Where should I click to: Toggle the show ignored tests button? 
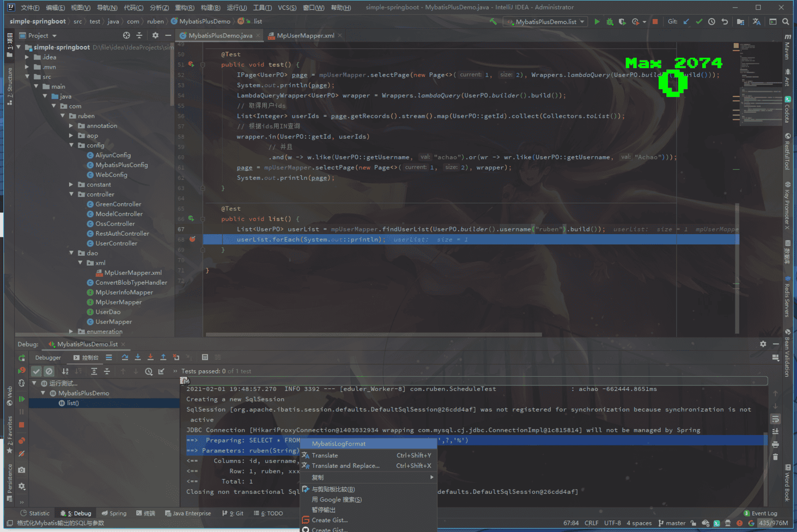(x=49, y=371)
